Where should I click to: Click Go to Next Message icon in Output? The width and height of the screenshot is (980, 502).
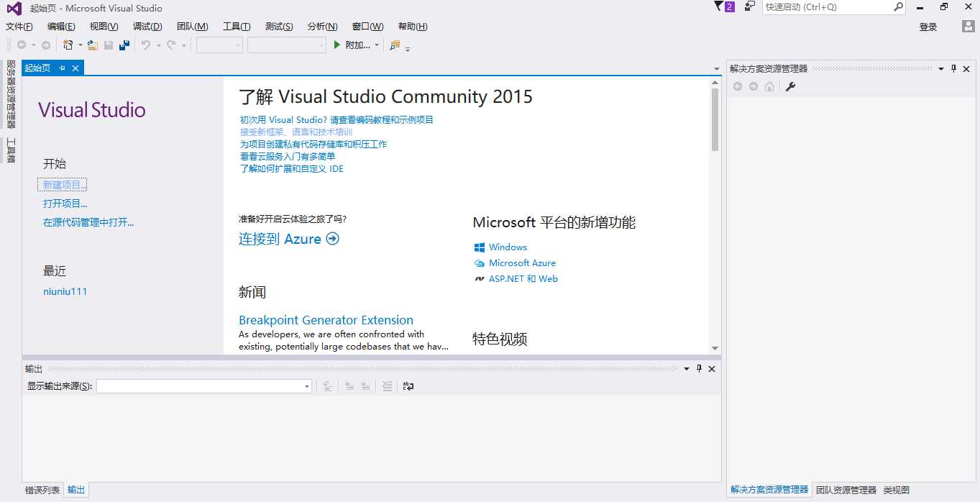(x=366, y=386)
